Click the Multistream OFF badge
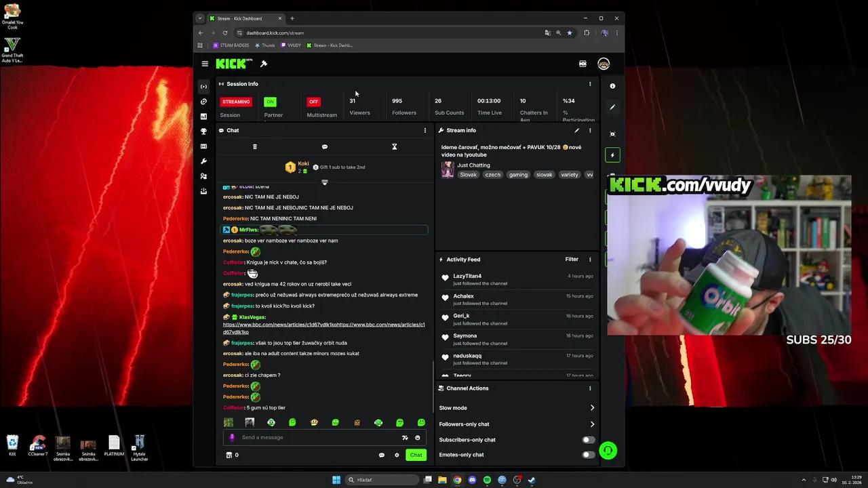This screenshot has width=868, height=488. coord(313,102)
